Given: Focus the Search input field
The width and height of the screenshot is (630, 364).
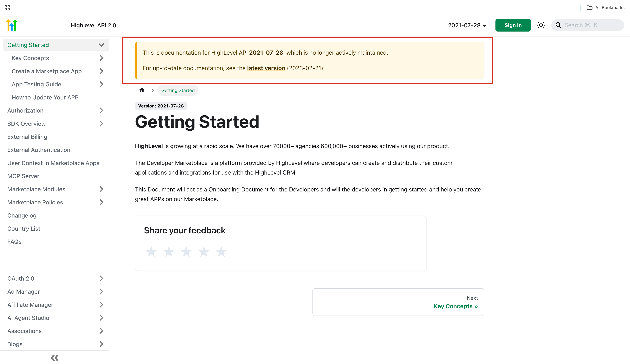Looking at the screenshot, I should tap(588, 25).
